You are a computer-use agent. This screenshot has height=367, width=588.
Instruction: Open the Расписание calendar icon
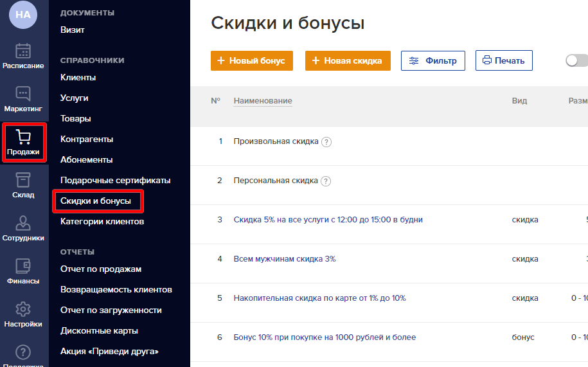(x=23, y=51)
